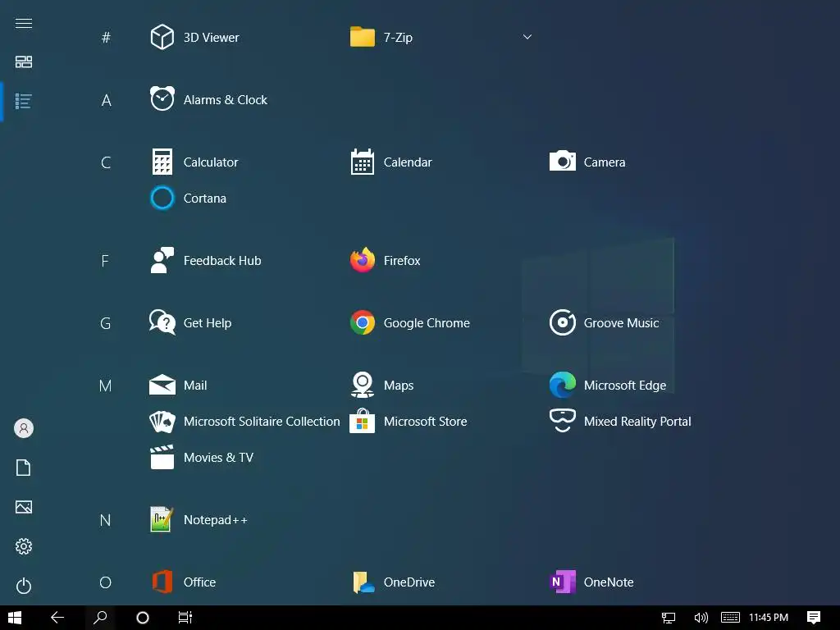Jump via the # section header
Image resolution: width=840 pixels, height=630 pixels.
106,38
